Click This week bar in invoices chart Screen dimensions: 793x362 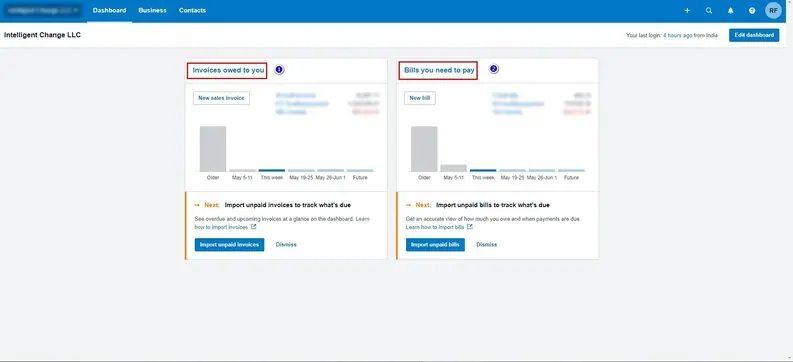[x=272, y=170]
